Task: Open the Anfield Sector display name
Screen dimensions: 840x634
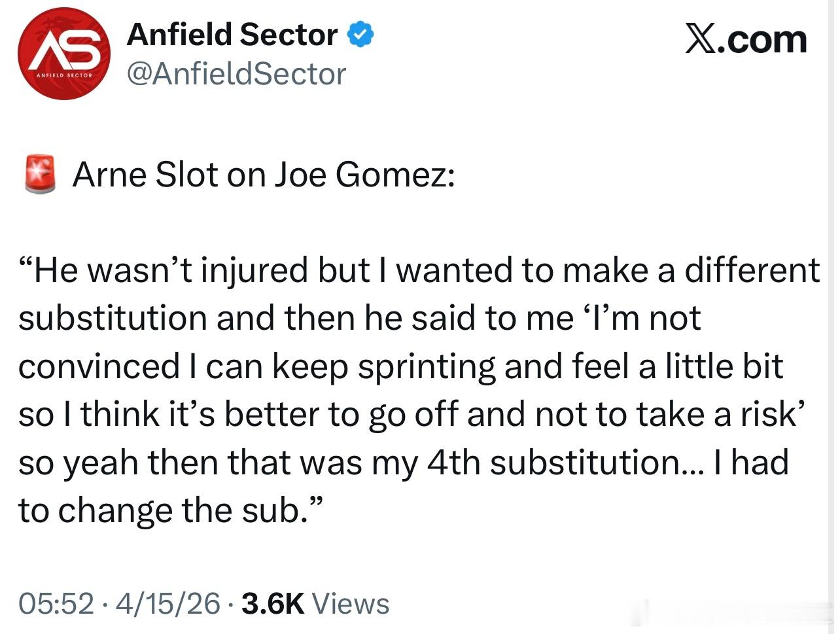Action: pos(232,35)
